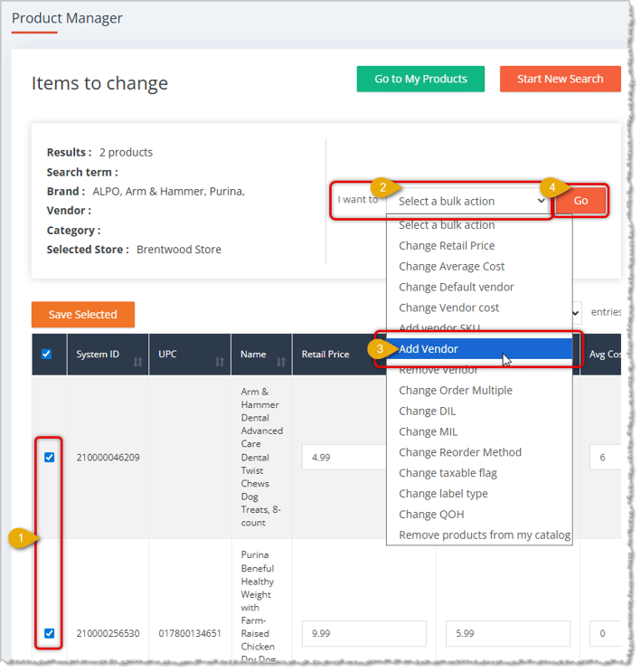The height and width of the screenshot is (672, 641).
Task: Uncheck the Purina Beneful product row checkbox
Action: [50, 633]
